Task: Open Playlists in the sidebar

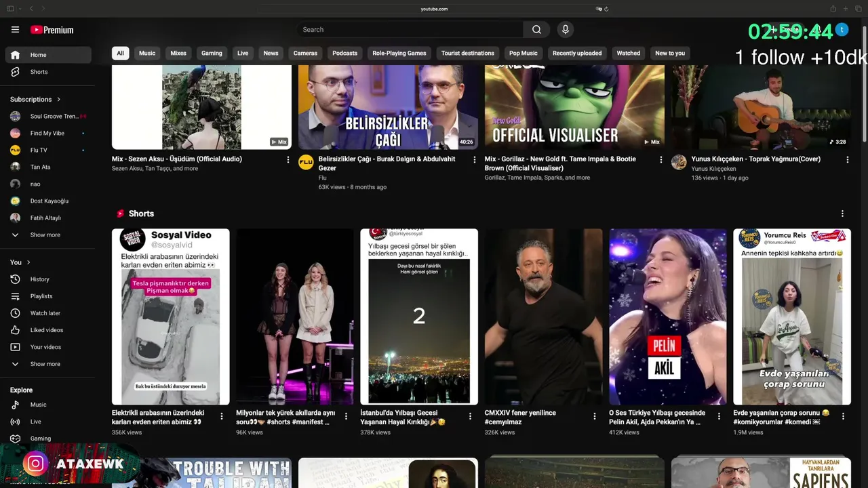Action: (47, 296)
